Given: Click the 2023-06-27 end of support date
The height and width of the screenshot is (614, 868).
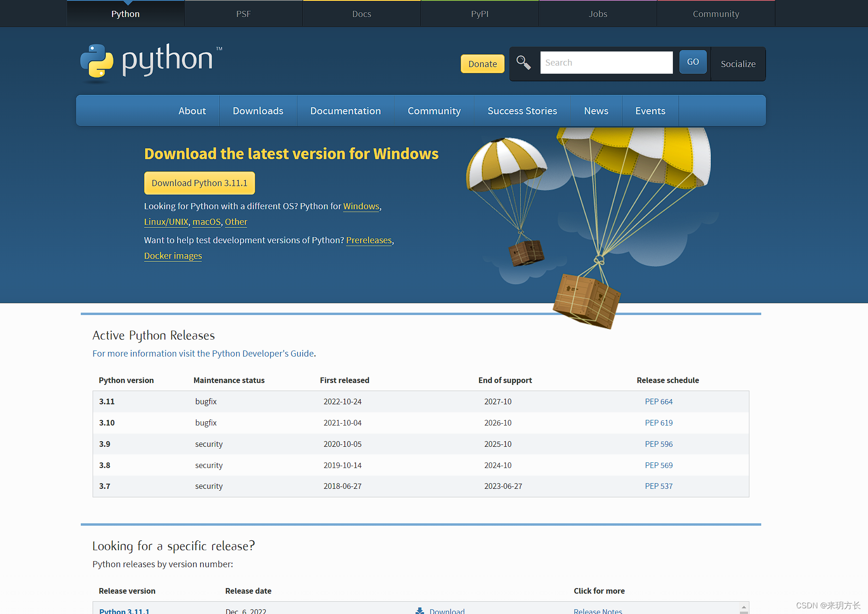Looking at the screenshot, I should (x=503, y=486).
